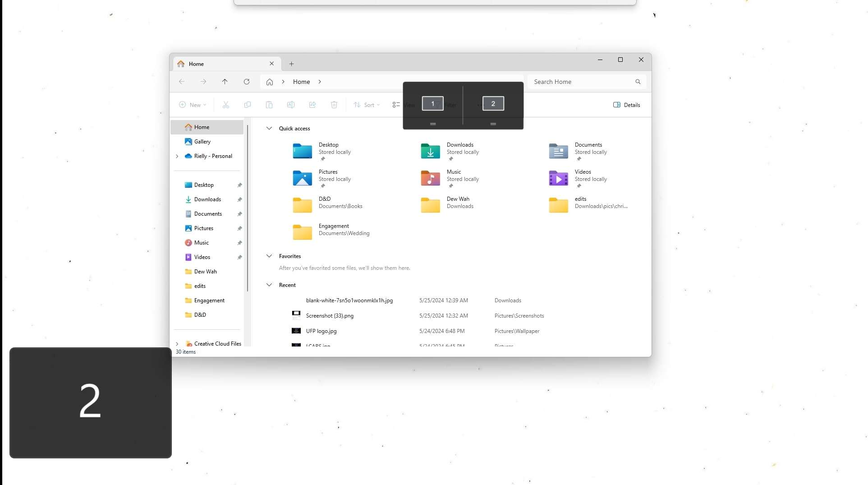Image resolution: width=868 pixels, height=485 pixels.
Task: Open the New dropdown menu
Action: 193,105
